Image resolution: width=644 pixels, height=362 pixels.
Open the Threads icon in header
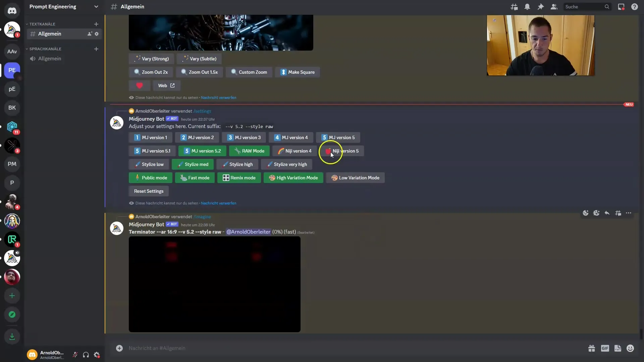[x=514, y=7]
